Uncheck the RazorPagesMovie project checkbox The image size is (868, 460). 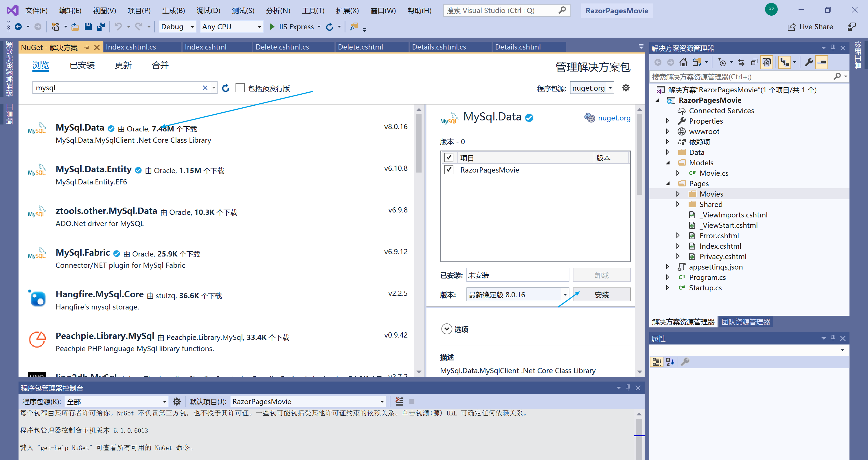point(449,170)
